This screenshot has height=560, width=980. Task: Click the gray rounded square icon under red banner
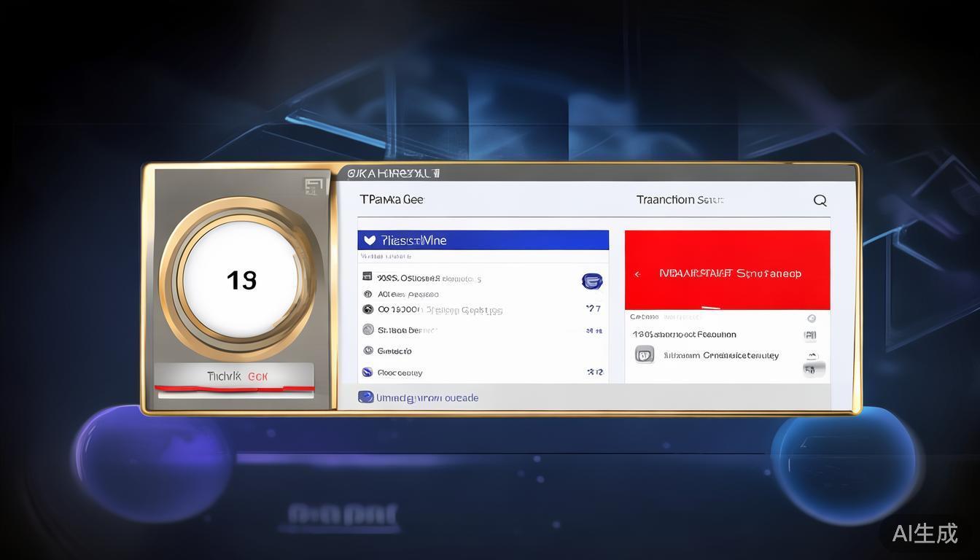pos(645,355)
